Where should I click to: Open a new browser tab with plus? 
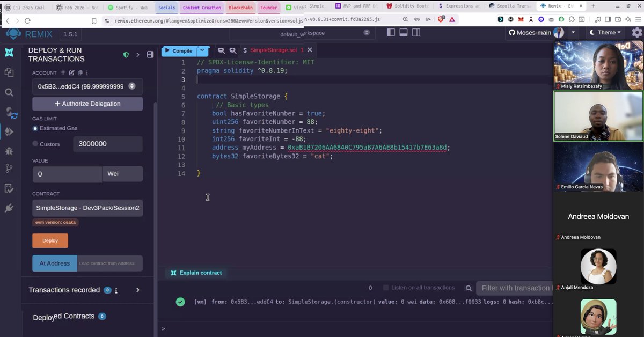[x=594, y=6]
